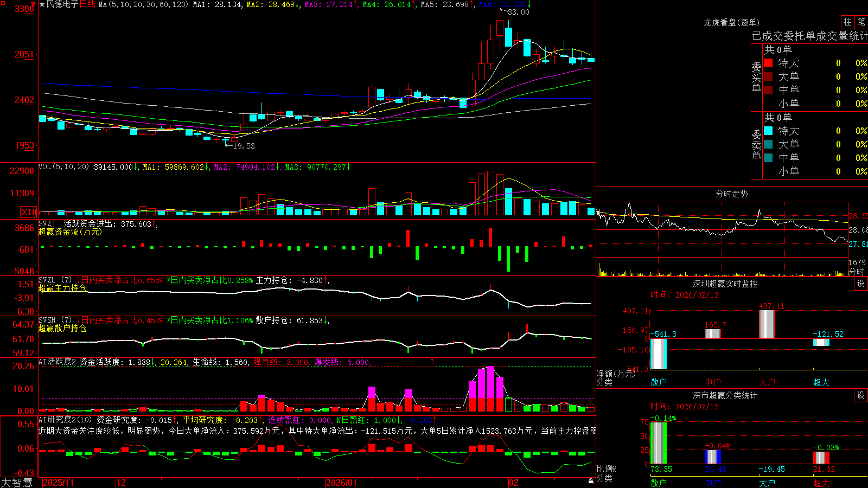Viewport: 868px width, 488px height.
Task: Click the SVZL (7) indicator name
Action: [55, 280]
